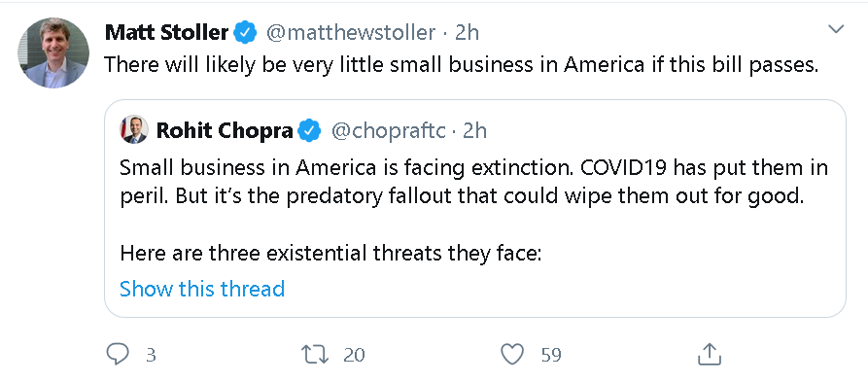Open Matt Stoller's profile photo
This screenshot has width=868, height=382.
click(53, 53)
